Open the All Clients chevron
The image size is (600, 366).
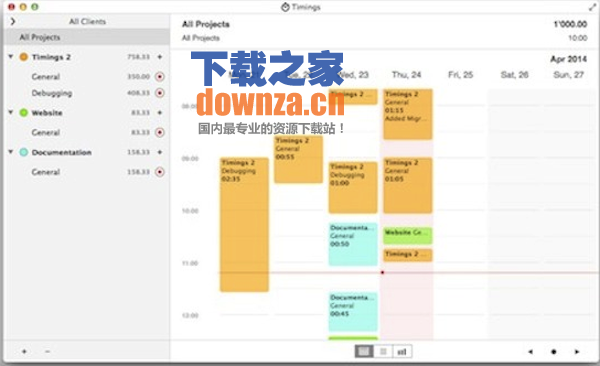(13, 21)
